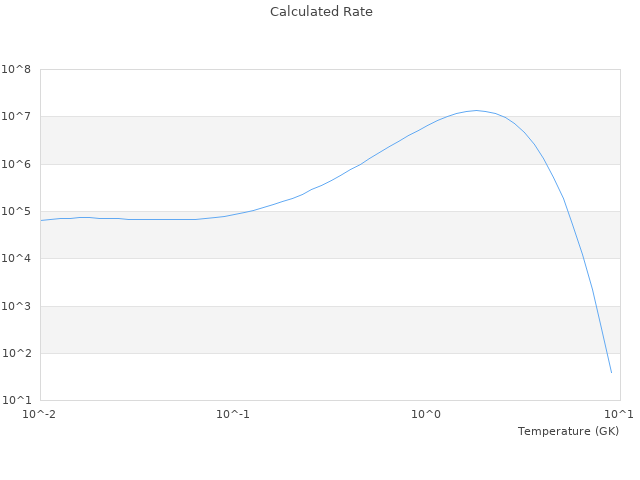Viewport: 640px width, 480px height.
Task: Click the gray band between 10^2 and 10^3
Action: pyautogui.click(x=300, y=330)
